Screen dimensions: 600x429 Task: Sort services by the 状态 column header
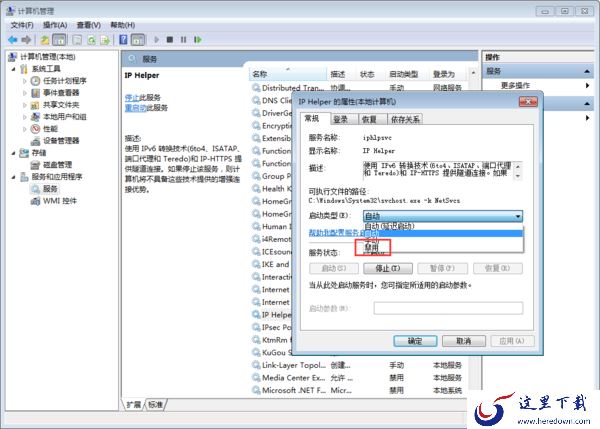[x=370, y=74]
